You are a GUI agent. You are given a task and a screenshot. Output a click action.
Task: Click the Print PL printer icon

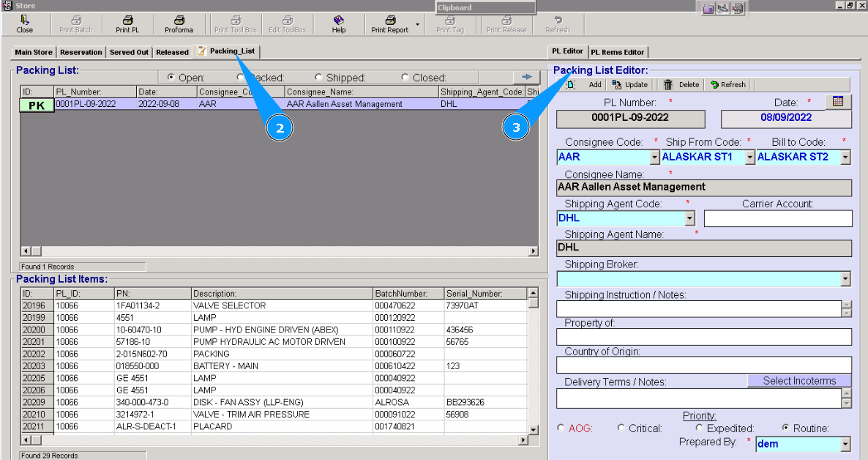(x=127, y=21)
